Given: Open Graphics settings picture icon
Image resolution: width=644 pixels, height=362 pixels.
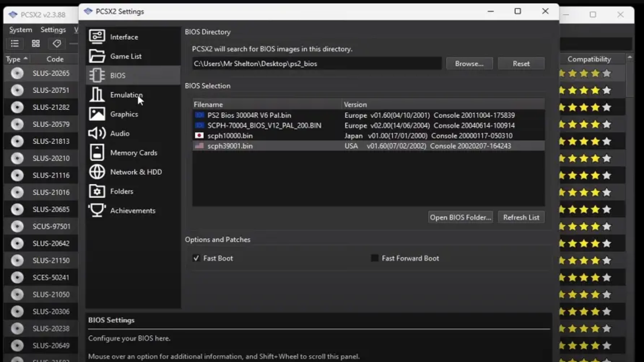Looking at the screenshot, I should click(97, 114).
